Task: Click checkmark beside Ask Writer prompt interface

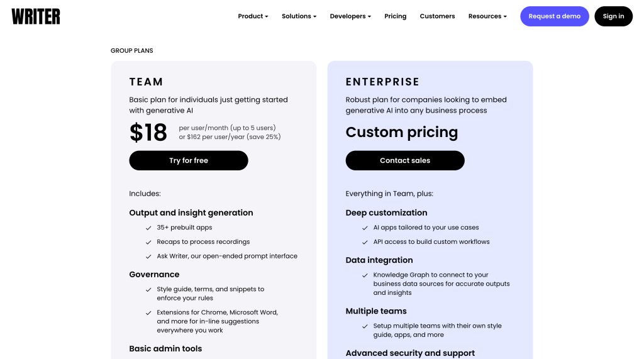Action: [x=148, y=257]
